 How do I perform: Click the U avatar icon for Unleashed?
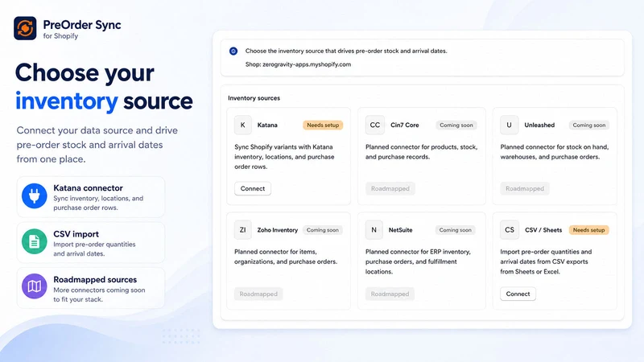point(510,125)
